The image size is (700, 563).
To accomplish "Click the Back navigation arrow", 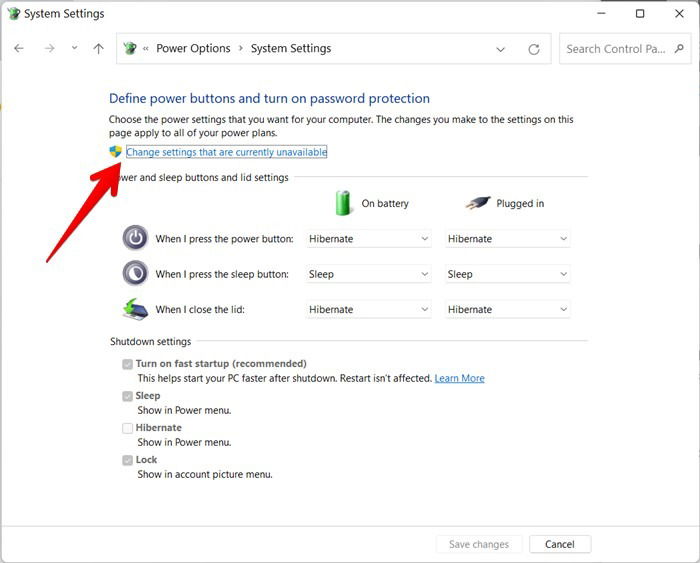I will tap(19, 48).
